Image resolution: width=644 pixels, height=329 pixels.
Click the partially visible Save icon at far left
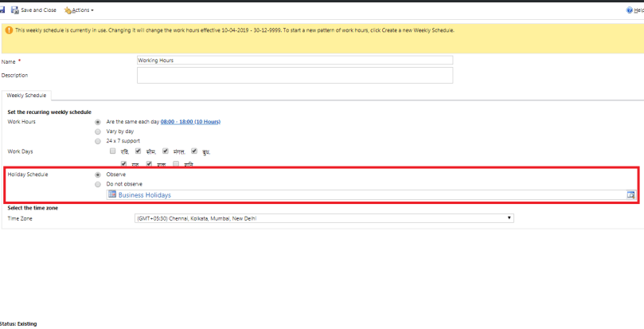click(2, 10)
